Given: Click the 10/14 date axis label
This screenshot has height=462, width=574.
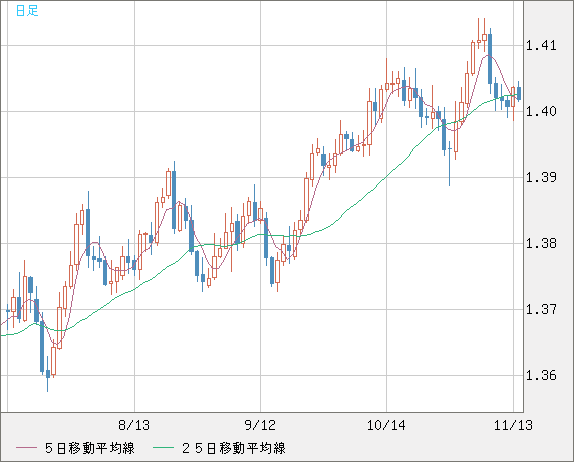Looking at the screenshot, I should tap(386, 425).
